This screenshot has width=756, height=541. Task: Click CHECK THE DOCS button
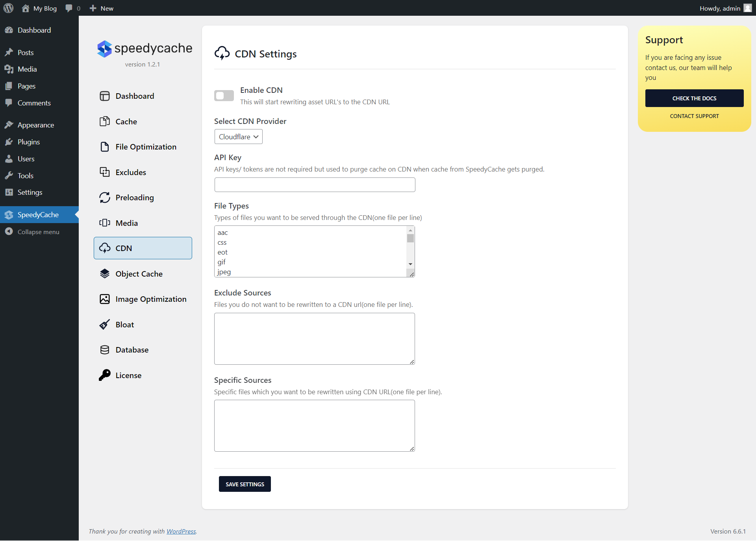tap(694, 98)
